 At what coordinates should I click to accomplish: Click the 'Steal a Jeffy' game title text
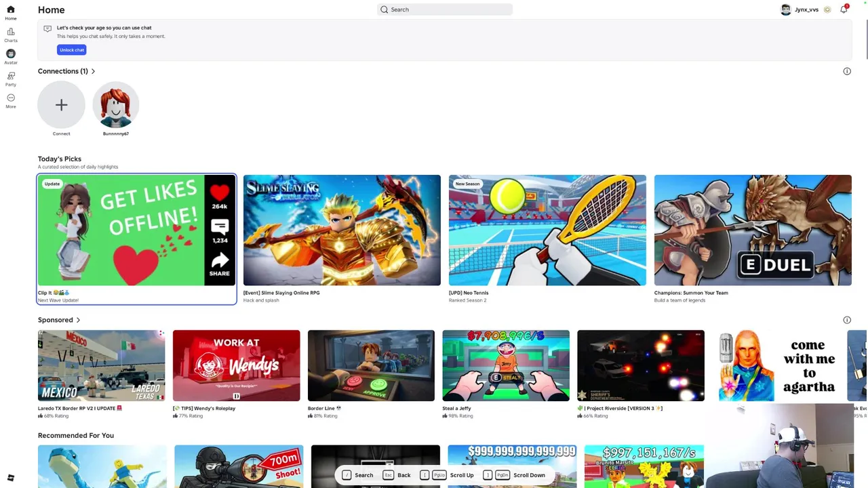tap(456, 409)
